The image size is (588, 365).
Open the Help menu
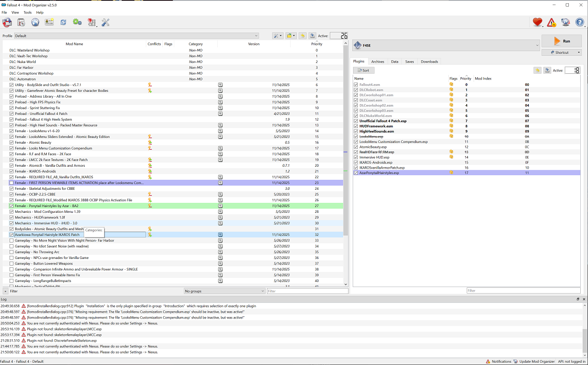tap(40, 12)
